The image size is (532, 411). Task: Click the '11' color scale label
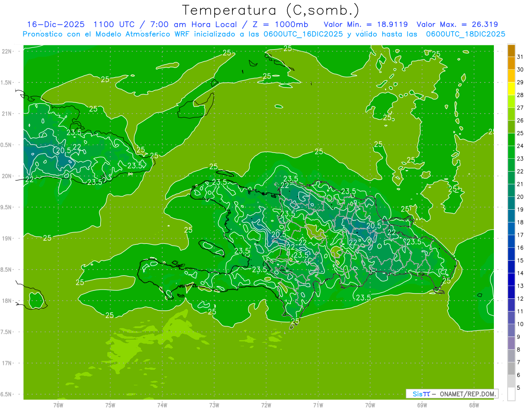[x=520, y=311]
